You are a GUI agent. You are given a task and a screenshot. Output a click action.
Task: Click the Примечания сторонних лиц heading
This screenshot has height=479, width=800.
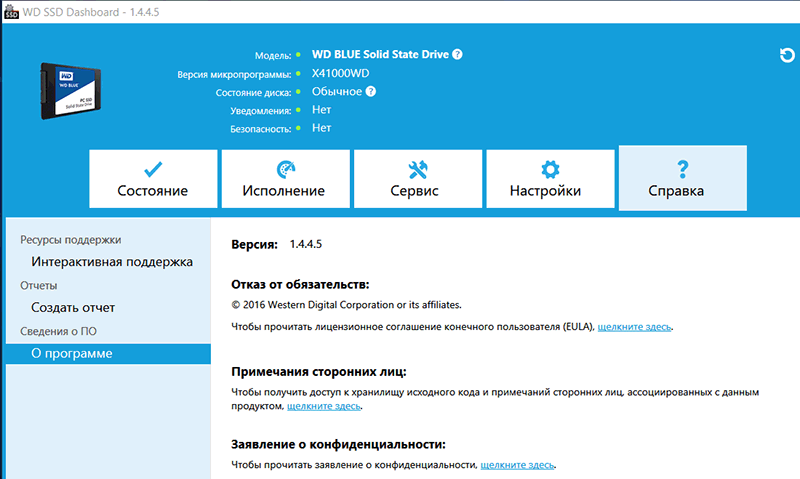319,372
